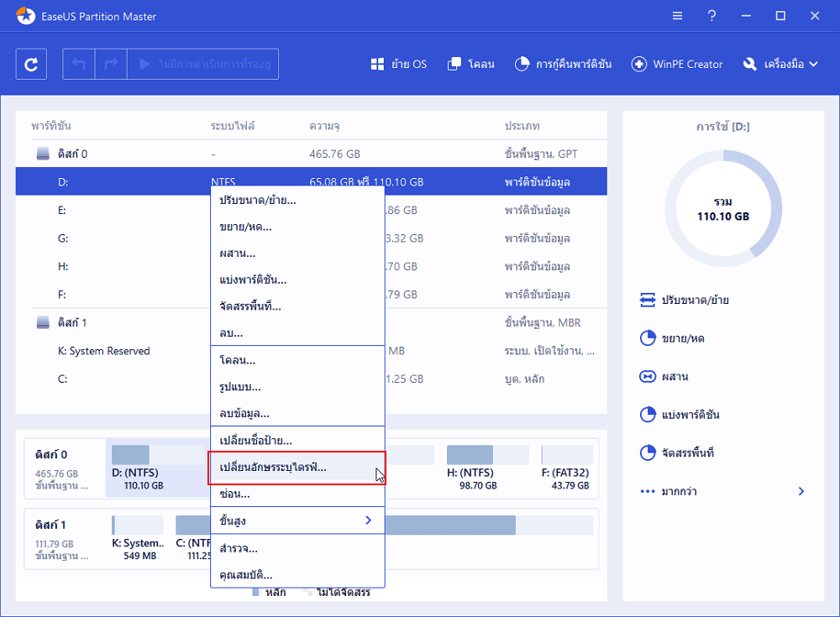Choose จัดสรรพื้นที่ in context menu

[297, 306]
